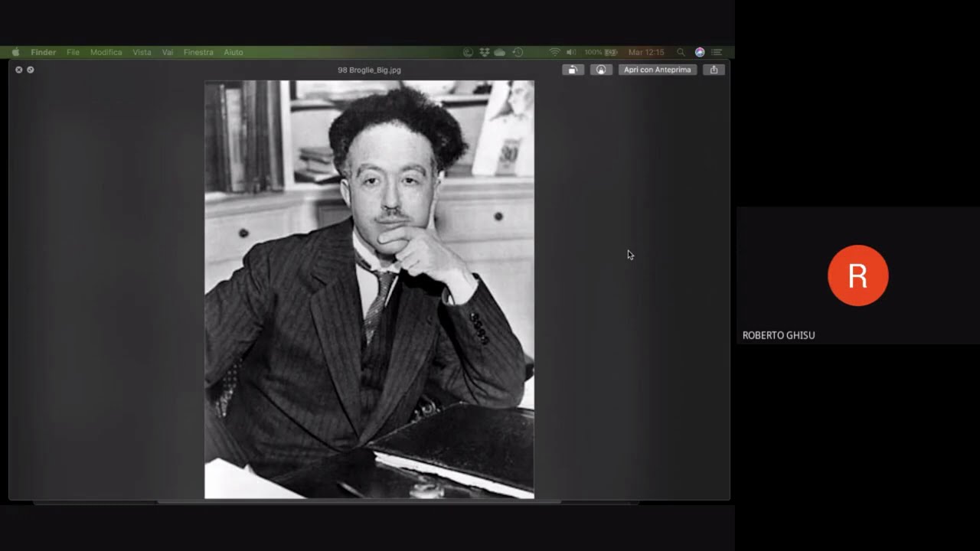The height and width of the screenshot is (551, 980).
Task: Click the battery 100% indicator
Action: coord(601,52)
